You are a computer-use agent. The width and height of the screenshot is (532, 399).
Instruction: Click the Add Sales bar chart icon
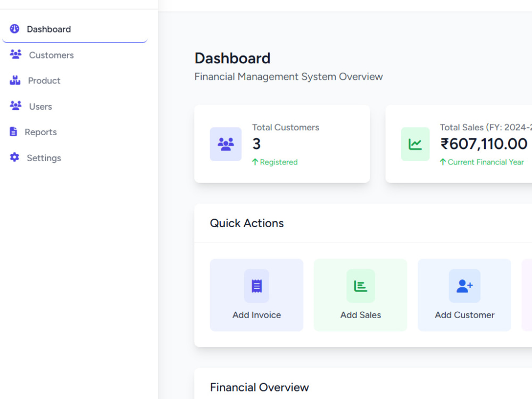pyautogui.click(x=360, y=286)
